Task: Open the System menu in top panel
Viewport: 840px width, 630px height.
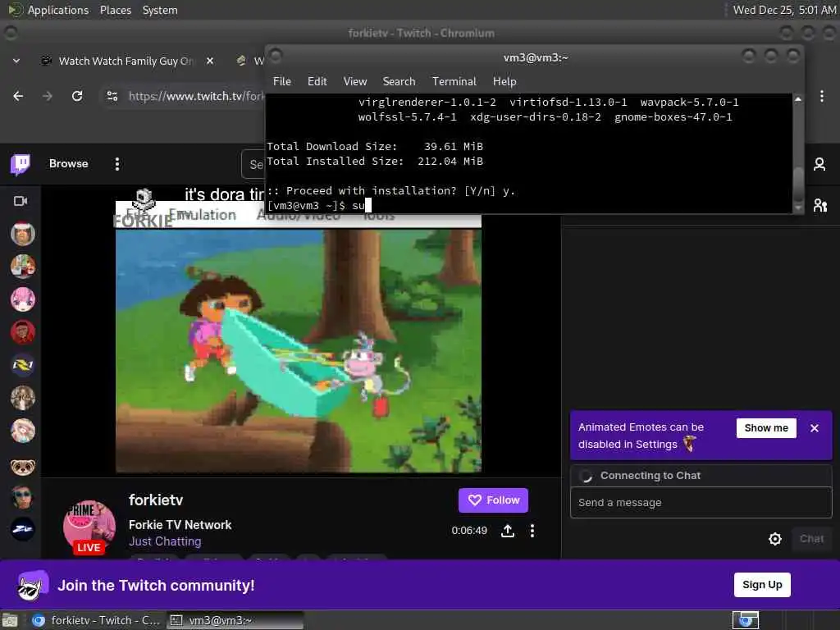Action: [x=160, y=10]
